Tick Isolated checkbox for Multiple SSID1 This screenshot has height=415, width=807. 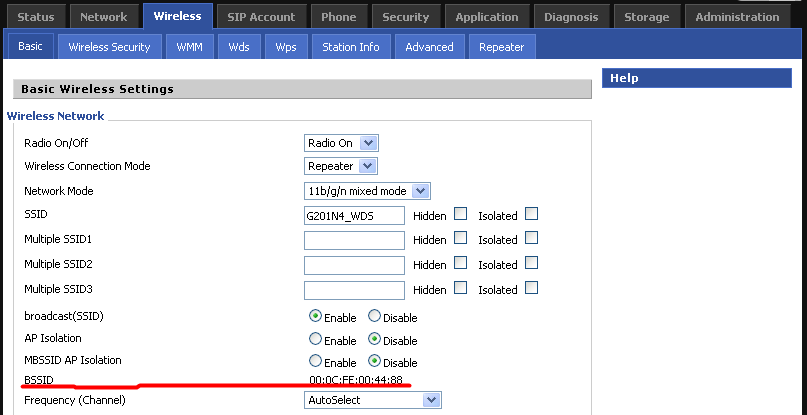tap(532, 238)
